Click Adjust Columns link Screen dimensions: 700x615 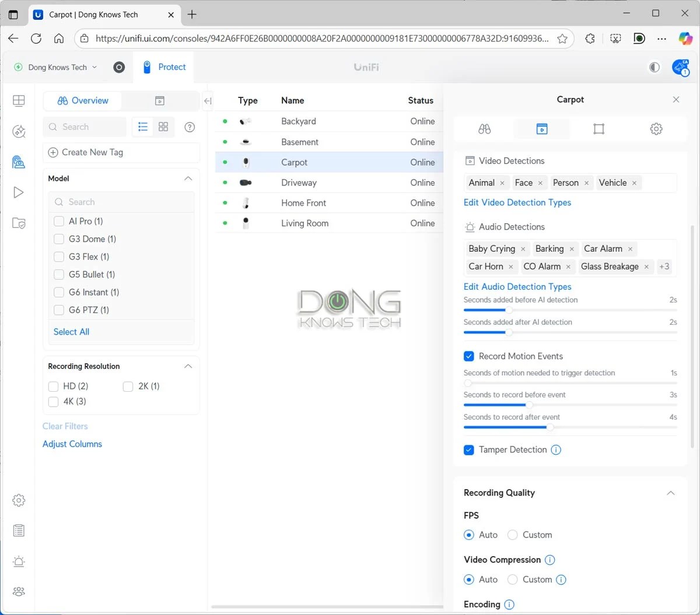click(72, 444)
